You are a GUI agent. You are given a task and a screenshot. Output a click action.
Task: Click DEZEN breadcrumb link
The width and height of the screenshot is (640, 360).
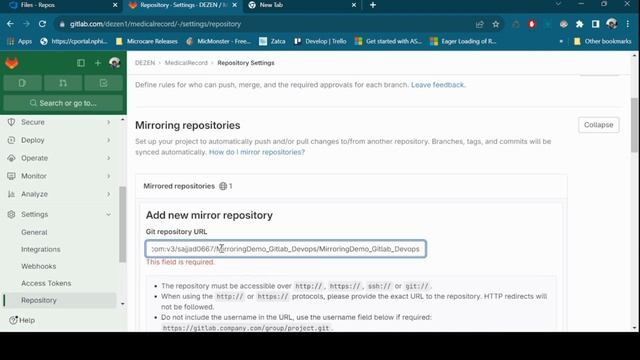coord(145,63)
